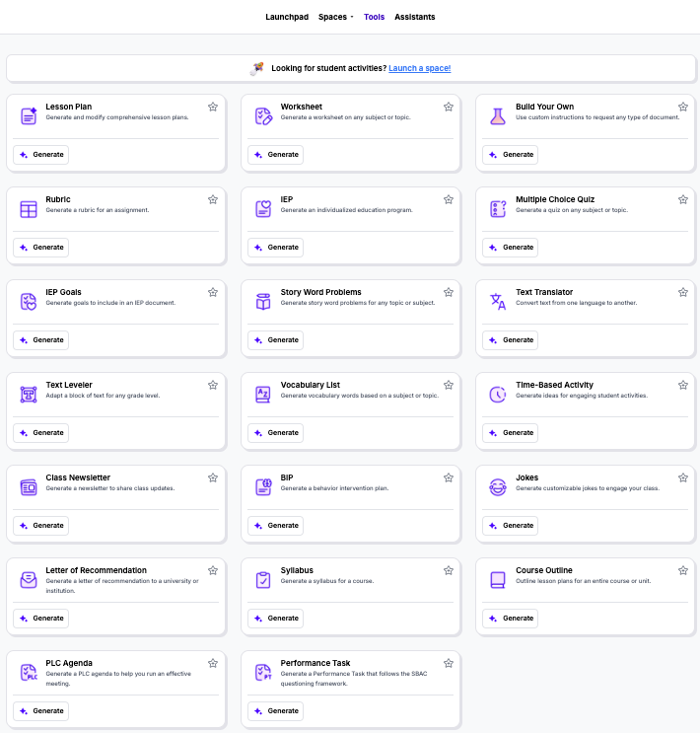Screen dimensions: 700x733
Task: Click the Vocabulary List book icon
Action: coord(263,395)
